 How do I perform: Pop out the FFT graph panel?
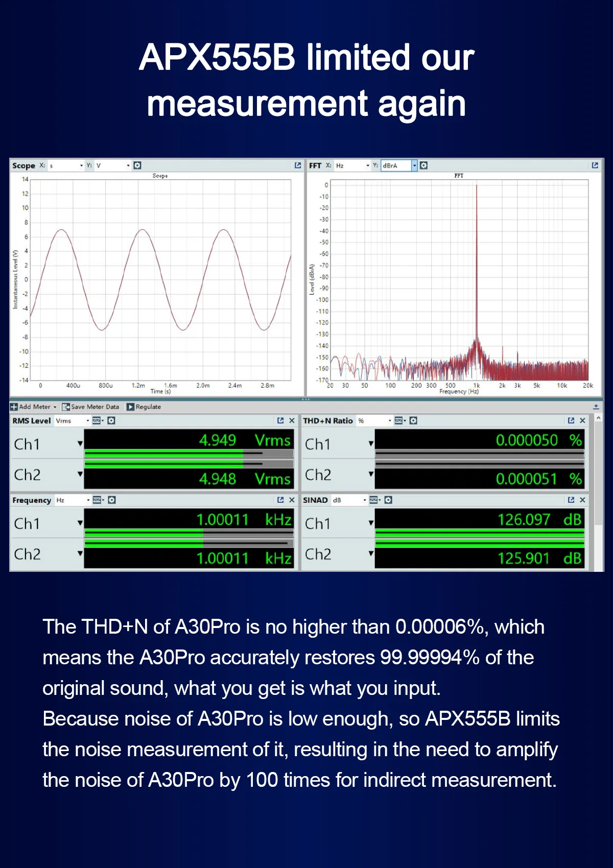pyautogui.click(x=595, y=165)
